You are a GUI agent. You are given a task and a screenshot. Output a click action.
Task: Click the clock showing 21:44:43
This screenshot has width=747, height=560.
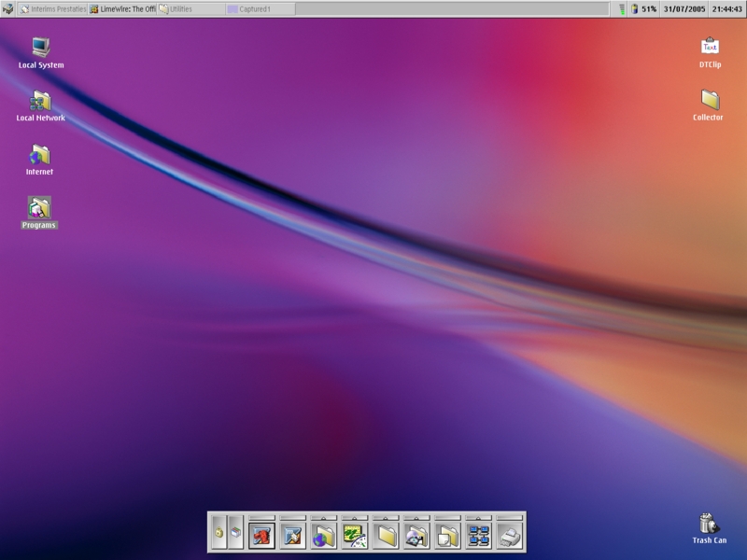click(x=726, y=8)
